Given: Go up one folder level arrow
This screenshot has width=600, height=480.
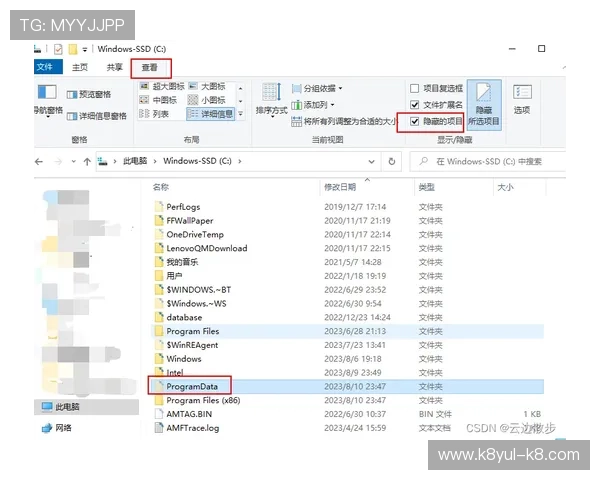Looking at the screenshot, I should tap(87, 162).
